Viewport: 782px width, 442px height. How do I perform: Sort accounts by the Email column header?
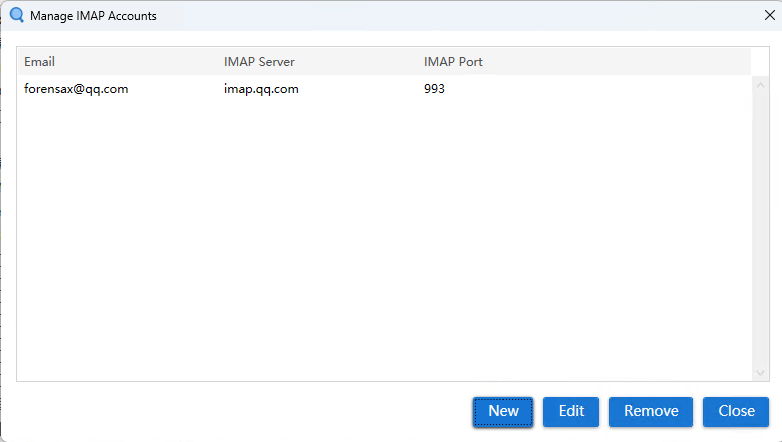pyautogui.click(x=40, y=62)
